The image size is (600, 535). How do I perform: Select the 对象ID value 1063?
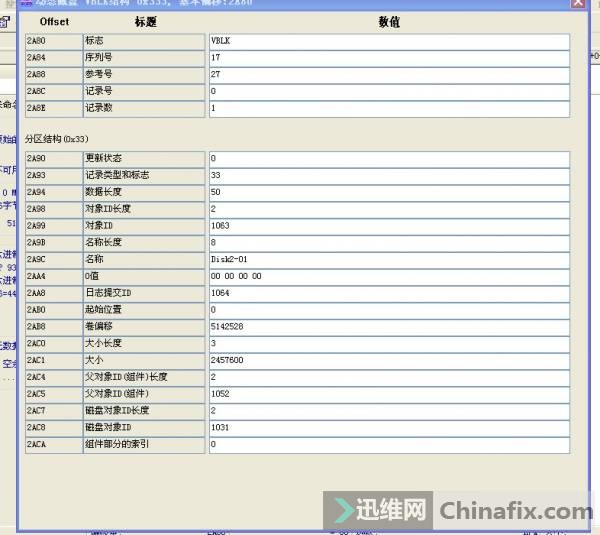[x=390, y=226]
